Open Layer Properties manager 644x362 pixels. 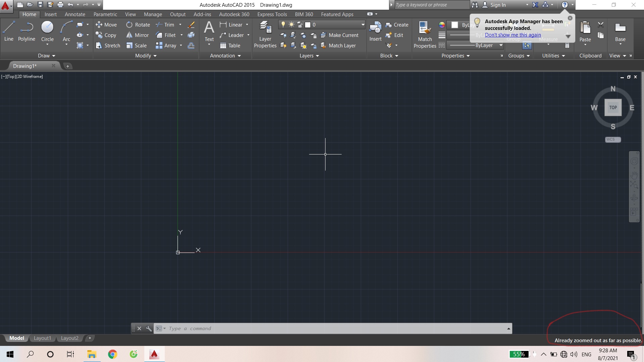click(265, 35)
